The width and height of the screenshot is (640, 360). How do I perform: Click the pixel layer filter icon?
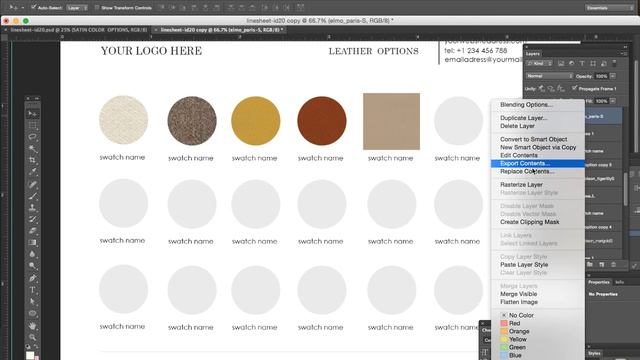coord(561,64)
